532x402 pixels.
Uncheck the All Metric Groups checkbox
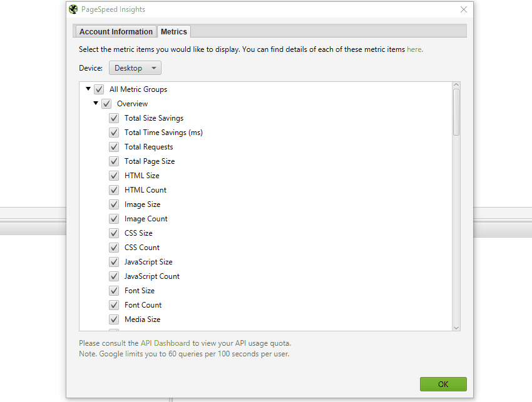[x=99, y=89]
